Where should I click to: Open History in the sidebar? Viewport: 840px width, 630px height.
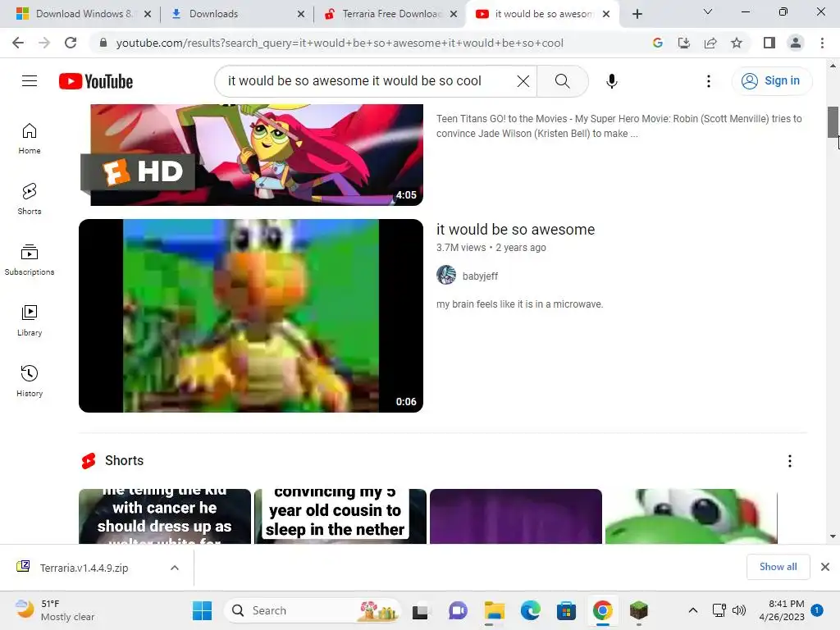click(x=30, y=381)
